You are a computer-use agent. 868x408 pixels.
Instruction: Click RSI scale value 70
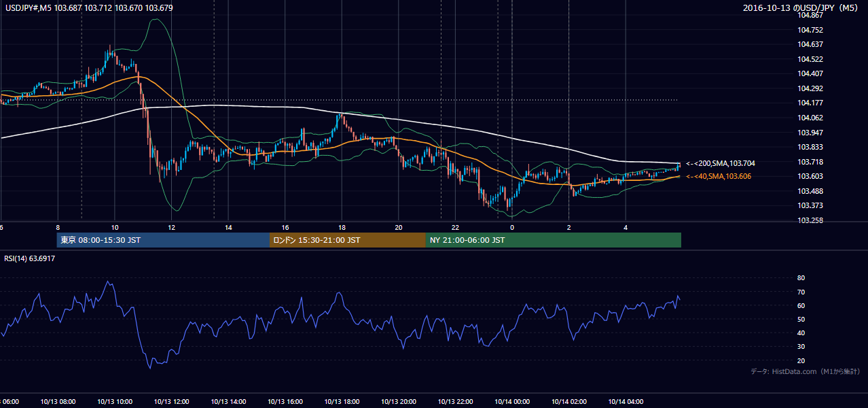coord(801,292)
